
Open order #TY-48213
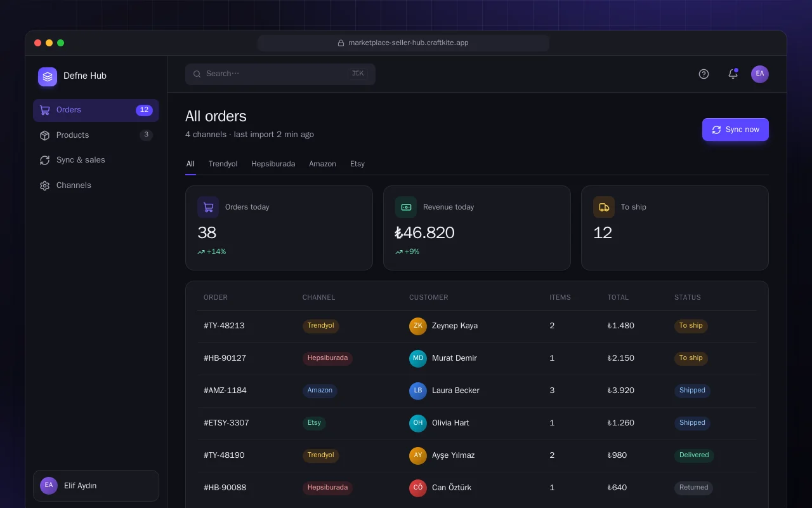click(x=224, y=326)
